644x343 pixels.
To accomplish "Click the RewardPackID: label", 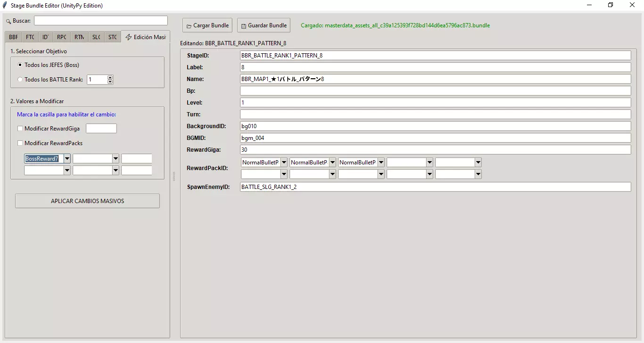I will coord(207,168).
